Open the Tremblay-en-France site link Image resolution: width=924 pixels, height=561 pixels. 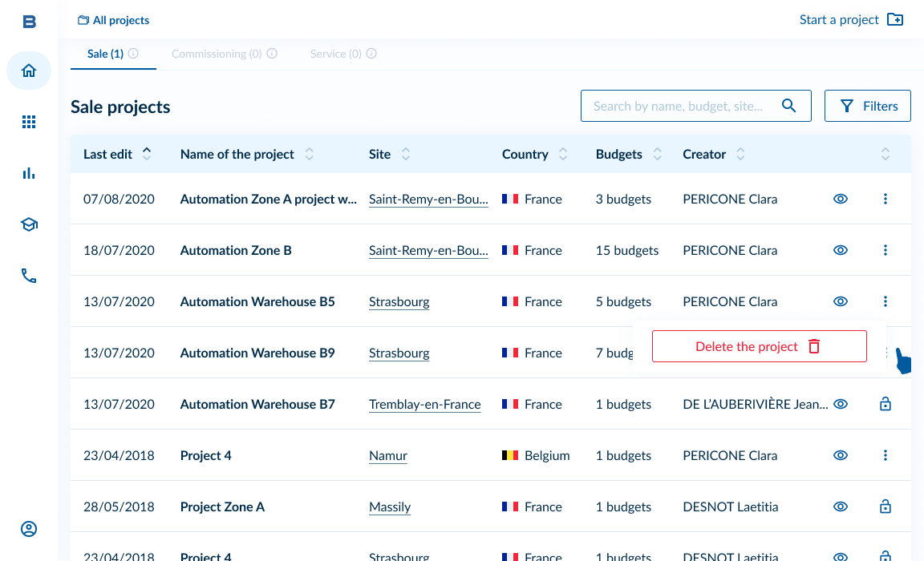424,404
